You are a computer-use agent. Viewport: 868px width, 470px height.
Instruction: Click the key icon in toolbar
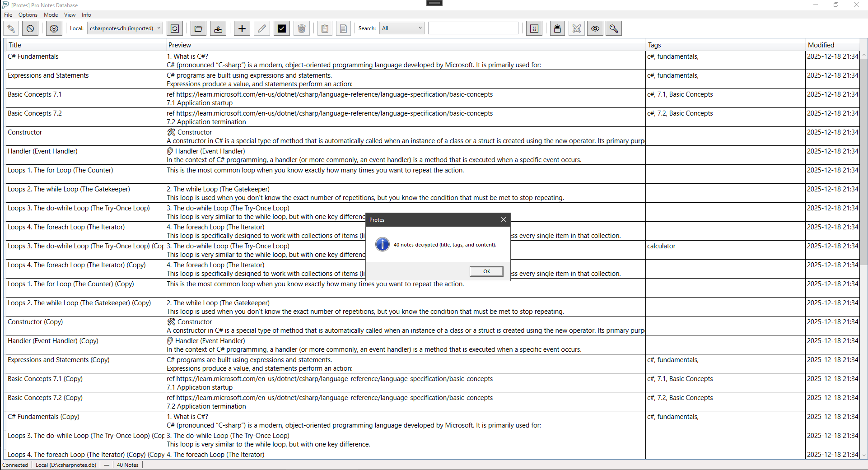click(x=614, y=28)
